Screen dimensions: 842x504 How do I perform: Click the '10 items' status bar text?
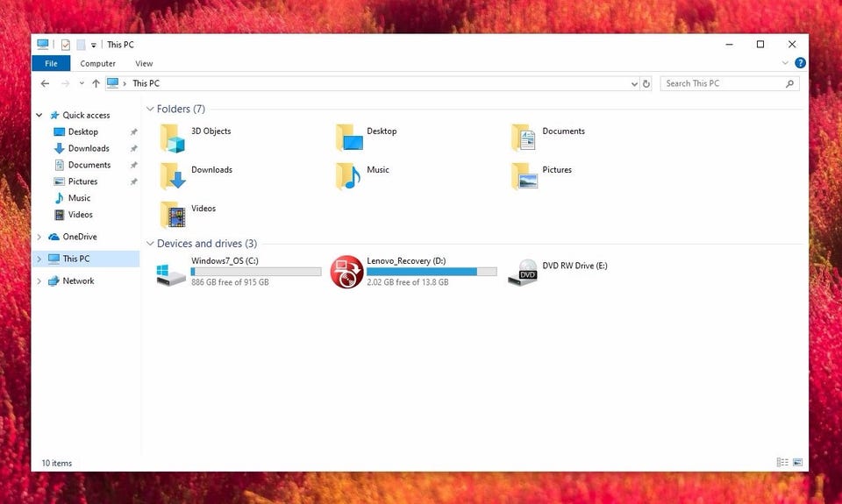point(57,463)
